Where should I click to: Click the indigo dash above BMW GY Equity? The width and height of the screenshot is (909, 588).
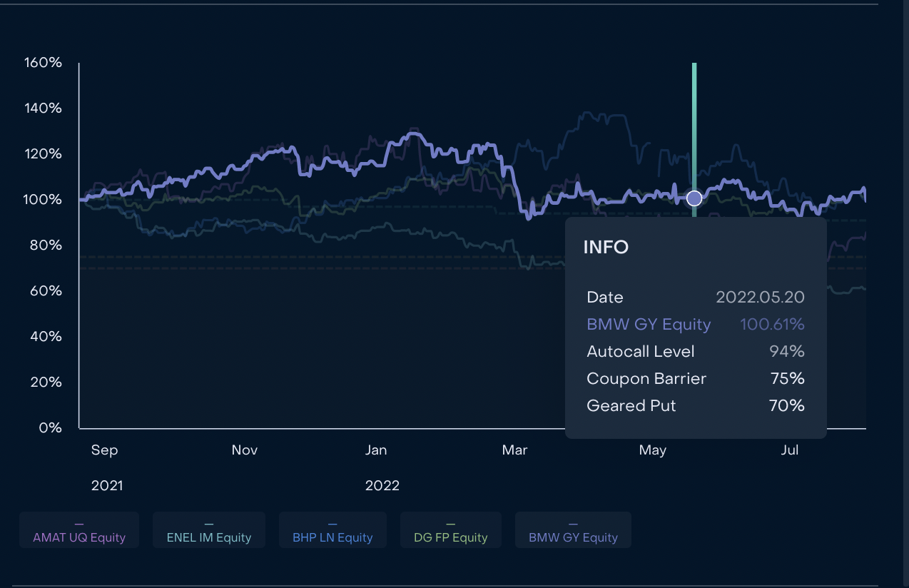573,524
